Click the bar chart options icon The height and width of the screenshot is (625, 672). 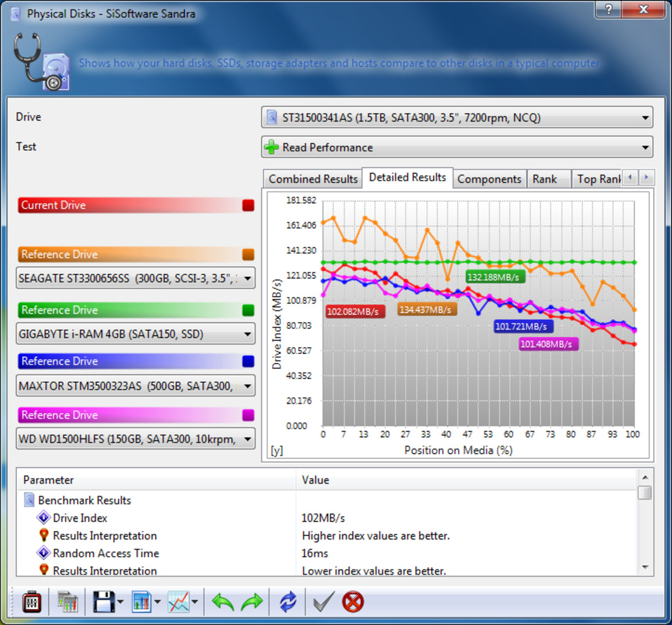(x=141, y=602)
